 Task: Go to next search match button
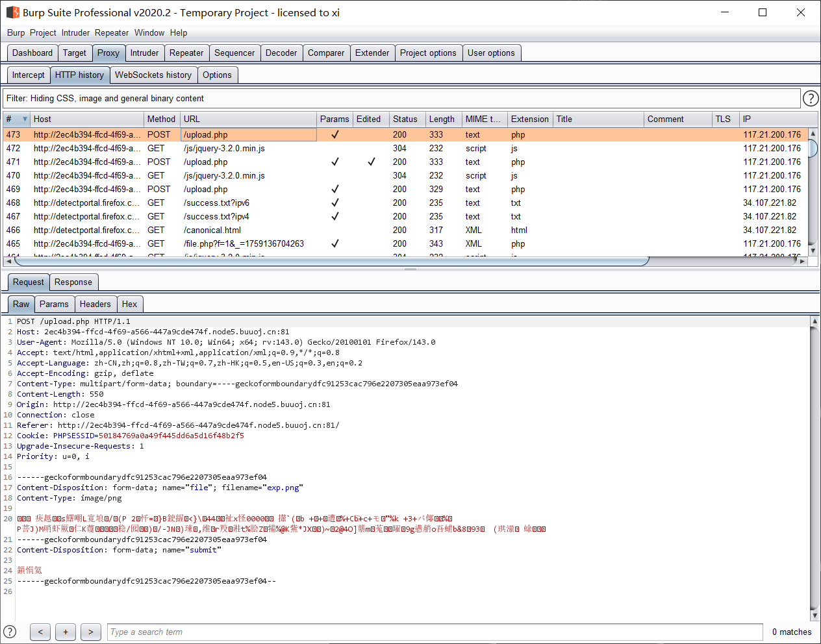[91, 632]
